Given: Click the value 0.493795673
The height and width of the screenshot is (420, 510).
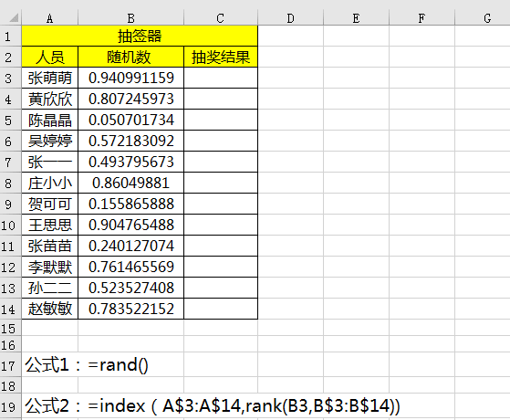Looking at the screenshot, I should click(x=131, y=162).
